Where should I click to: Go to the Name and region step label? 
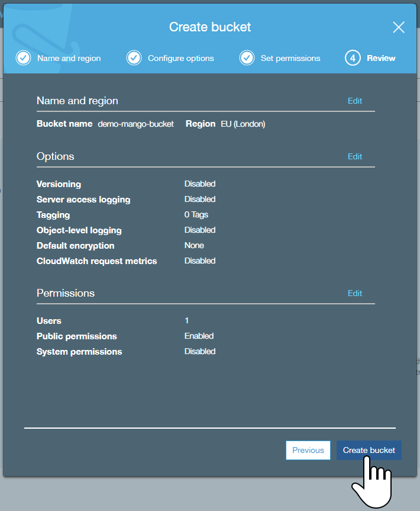pos(69,58)
